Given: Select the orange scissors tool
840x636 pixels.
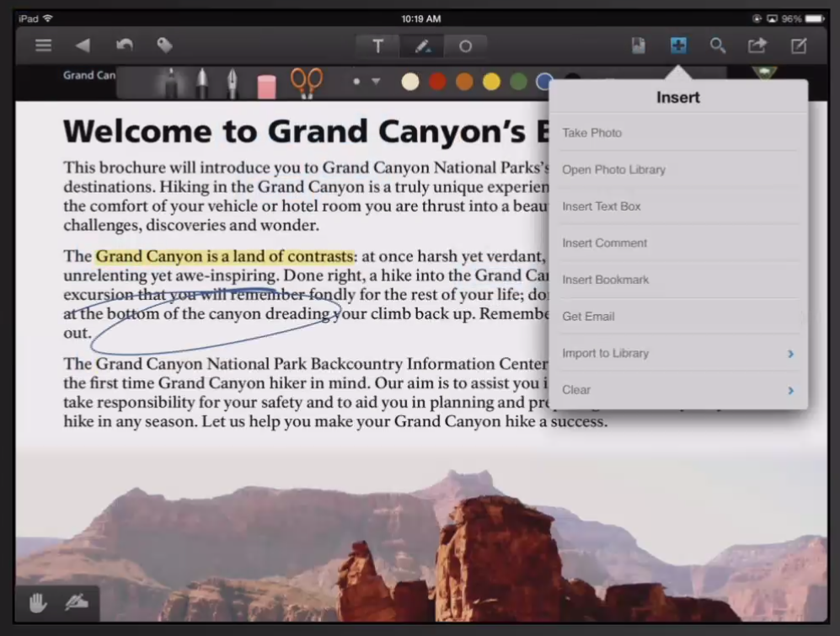Looking at the screenshot, I should (307, 83).
